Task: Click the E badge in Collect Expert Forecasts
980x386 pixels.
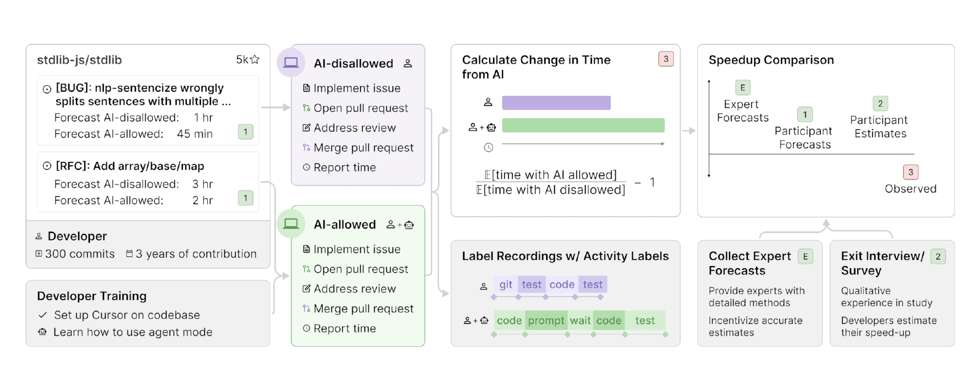Action: [x=805, y=256]
